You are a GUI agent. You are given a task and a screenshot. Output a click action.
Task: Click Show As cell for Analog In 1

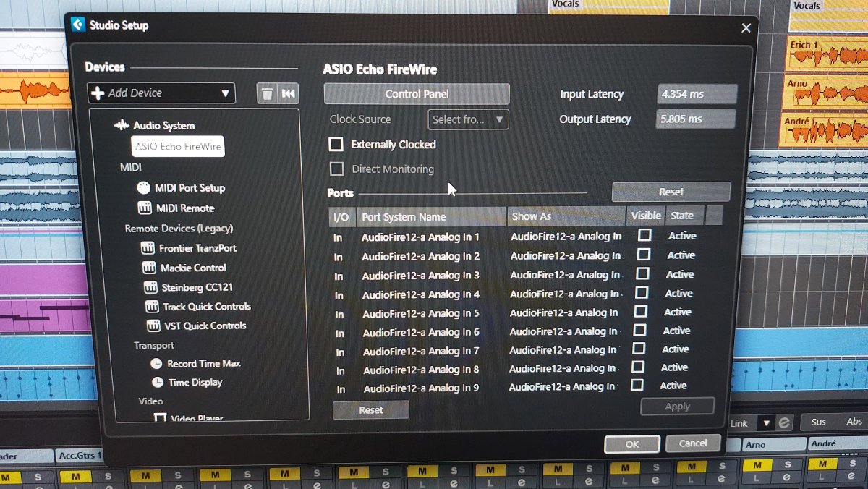pos(566,236)
